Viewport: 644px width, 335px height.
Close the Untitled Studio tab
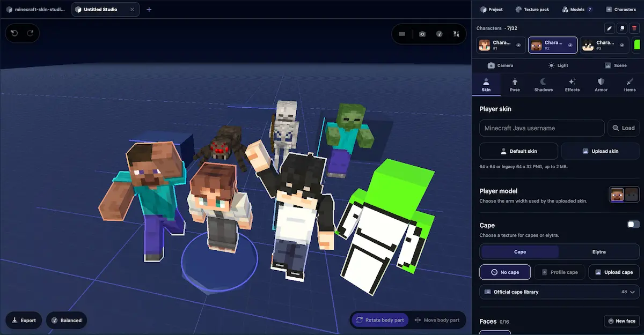pos(133,9)
